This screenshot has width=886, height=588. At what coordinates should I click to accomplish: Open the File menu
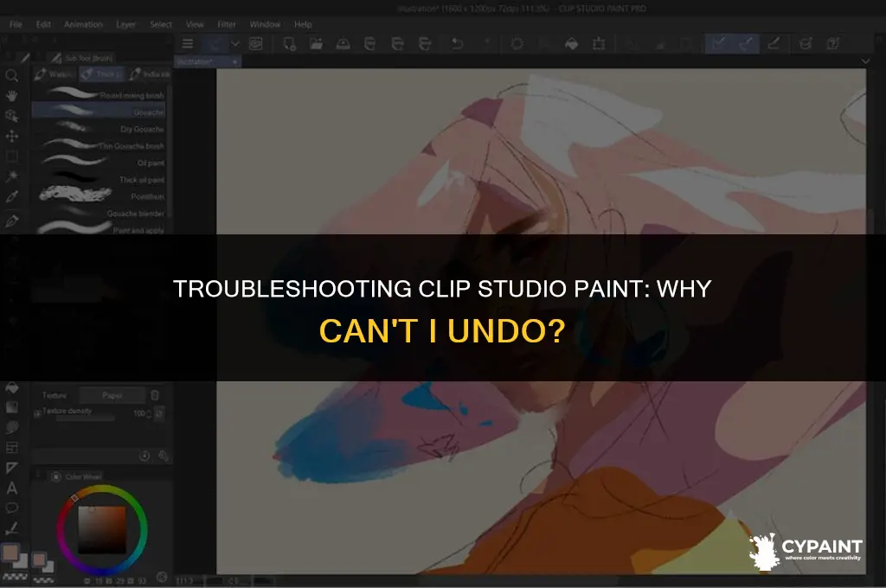point(16,24)
